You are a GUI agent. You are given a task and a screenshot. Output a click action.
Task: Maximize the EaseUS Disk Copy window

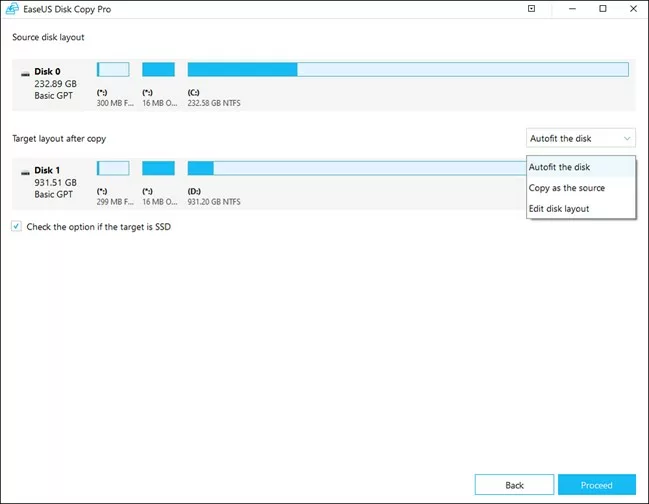(x=603, y=9)
